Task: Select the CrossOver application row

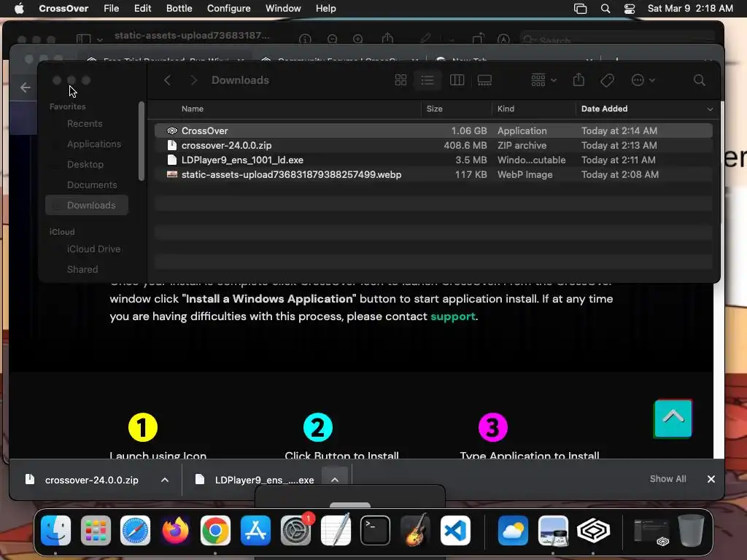Action: [433, 131]
